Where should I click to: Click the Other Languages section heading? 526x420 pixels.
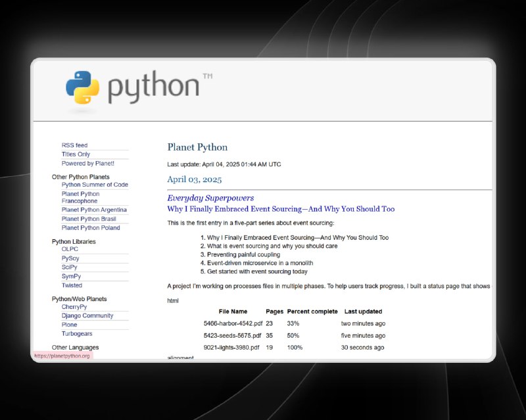click(75, 348)
